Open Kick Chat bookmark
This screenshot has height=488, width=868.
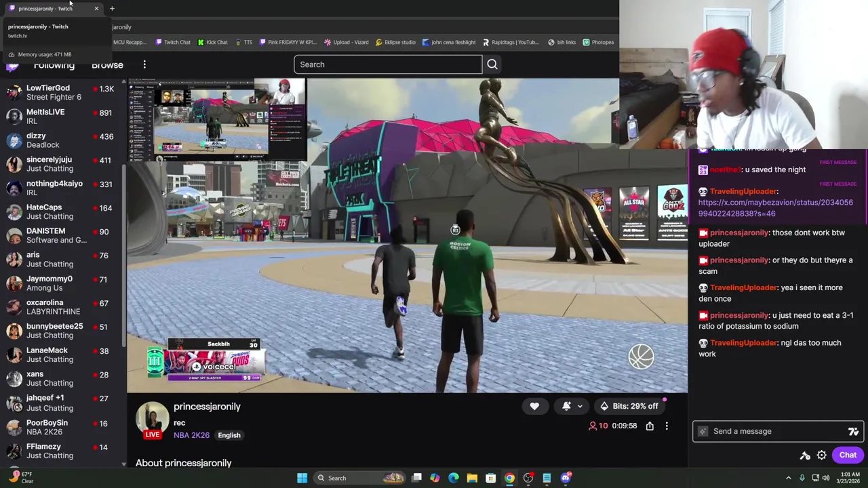tap(212, 42)
